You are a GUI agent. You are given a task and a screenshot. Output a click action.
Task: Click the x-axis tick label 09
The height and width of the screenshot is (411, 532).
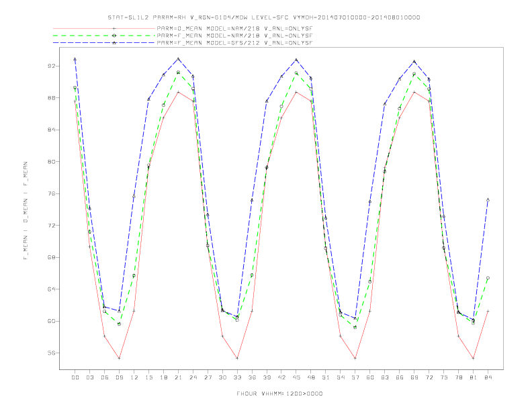pyautogui.click(x=119, y=377)
